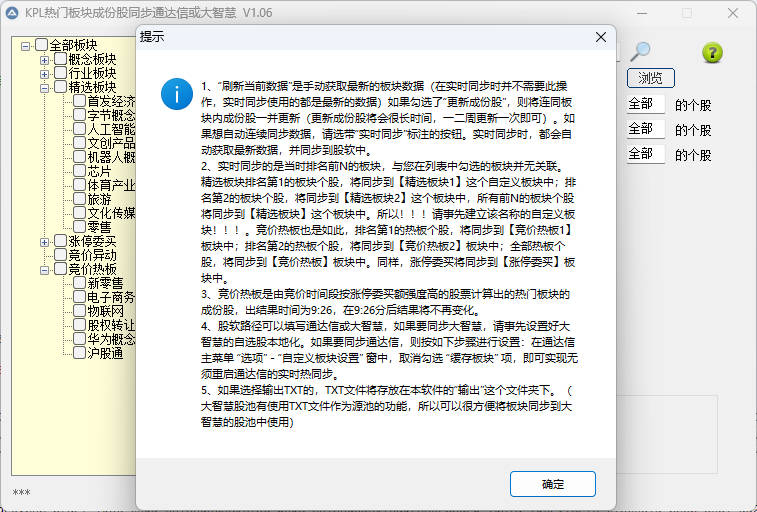This screenshot has height=512, width=757.
Task: Expand the 行业板块 tree node
Action: pos(44,73)
